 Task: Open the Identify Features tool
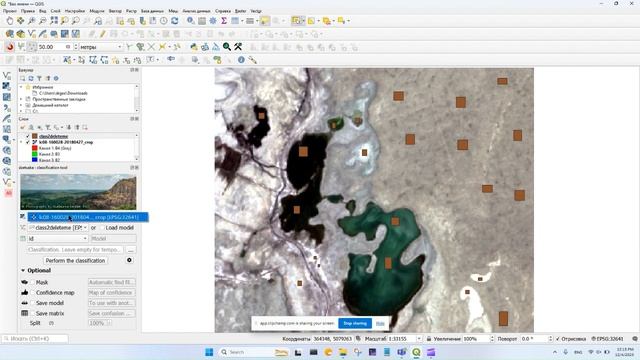[191, 20]
